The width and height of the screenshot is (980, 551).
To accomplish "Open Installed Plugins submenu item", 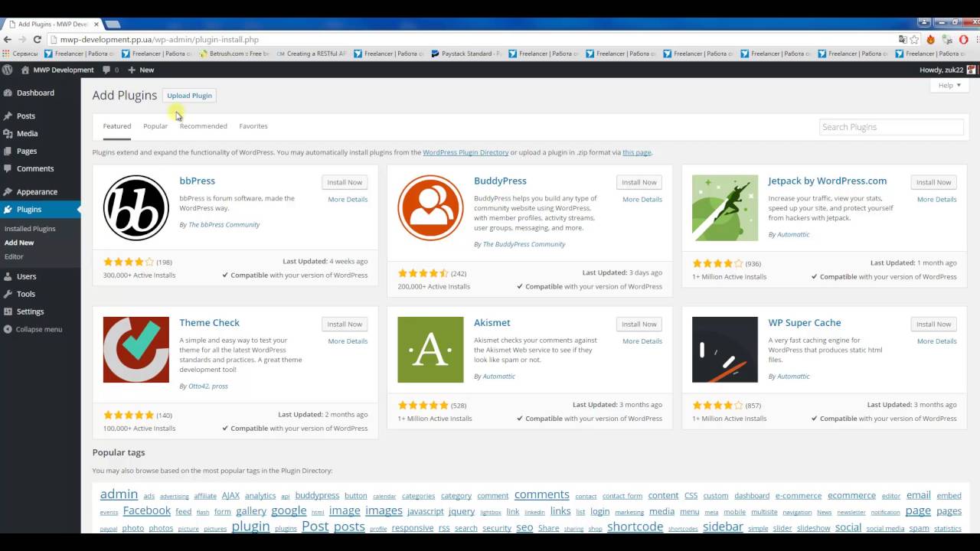I will (30, 229).
